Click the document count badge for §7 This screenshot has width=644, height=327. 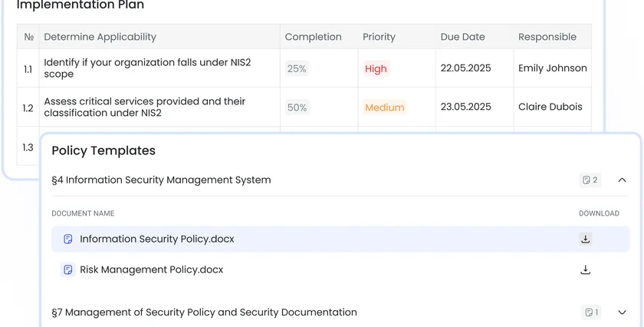point(591,312)
